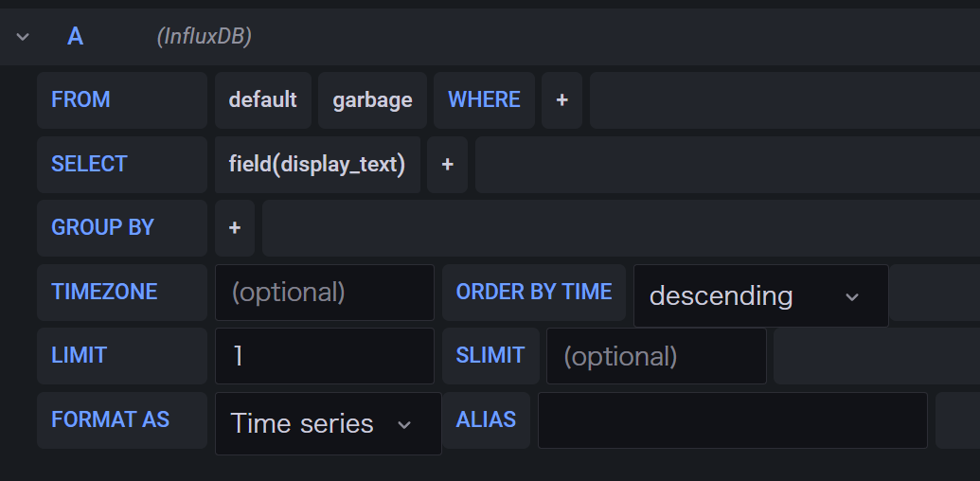Screen dimensions: 980x481
Task: Open the FORMAT AS Time series dropdown
Action: coord(329,423)
